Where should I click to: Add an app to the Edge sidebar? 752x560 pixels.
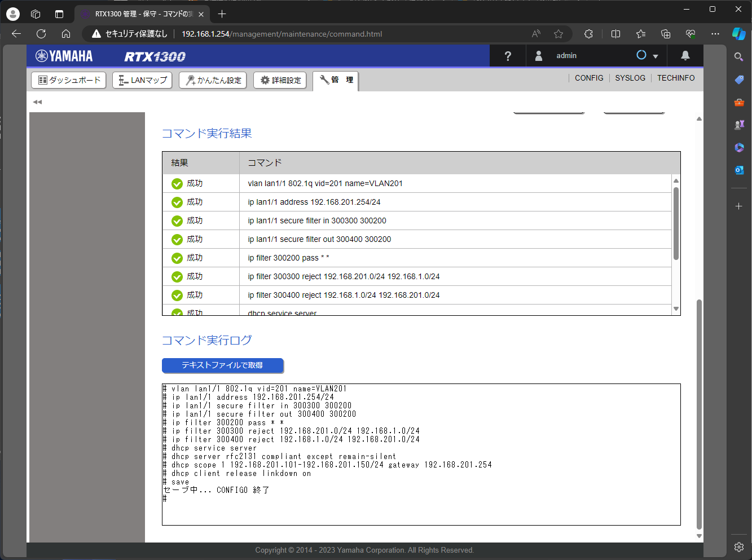click(739, 206)
